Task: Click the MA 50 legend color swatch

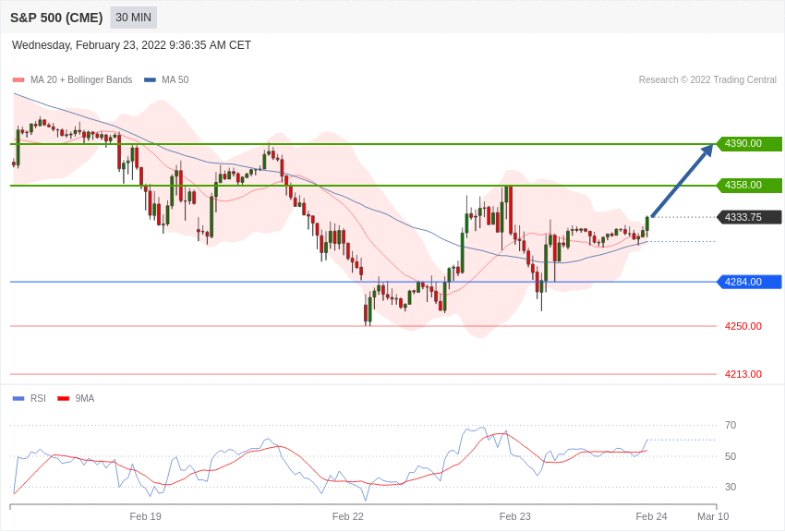Action: [150, 80]
